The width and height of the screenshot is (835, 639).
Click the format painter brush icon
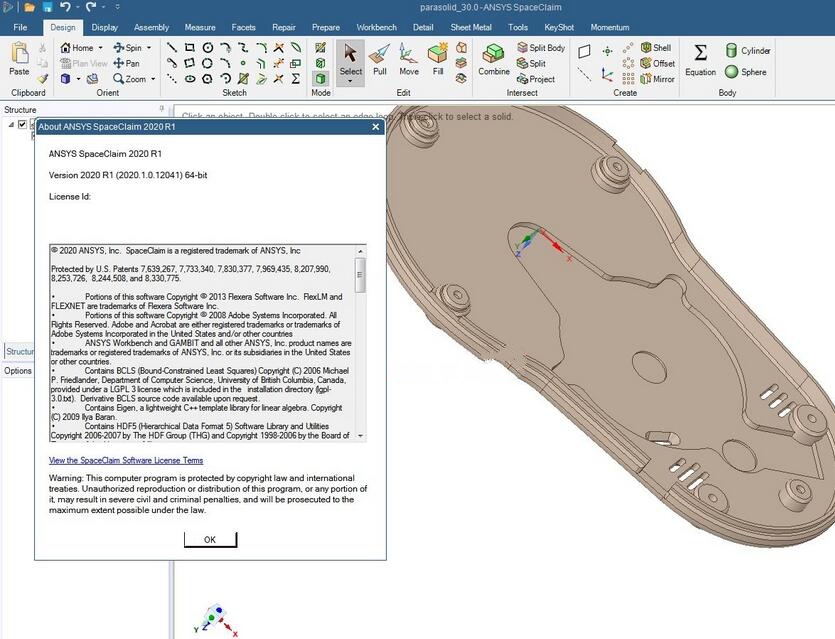click(x=43, y=79)
